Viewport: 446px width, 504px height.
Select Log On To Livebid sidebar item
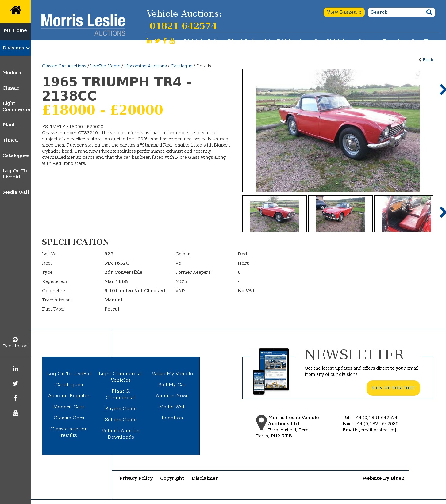(15, 174)
